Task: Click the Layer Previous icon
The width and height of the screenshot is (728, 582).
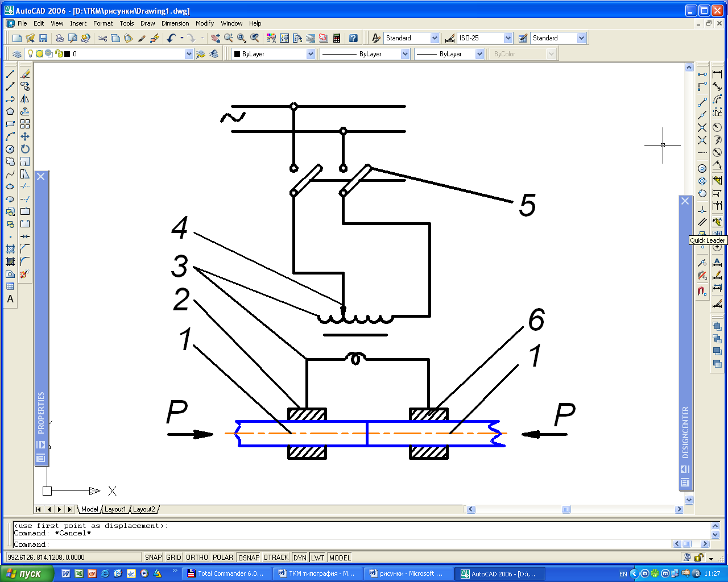Action: (214, 54)
